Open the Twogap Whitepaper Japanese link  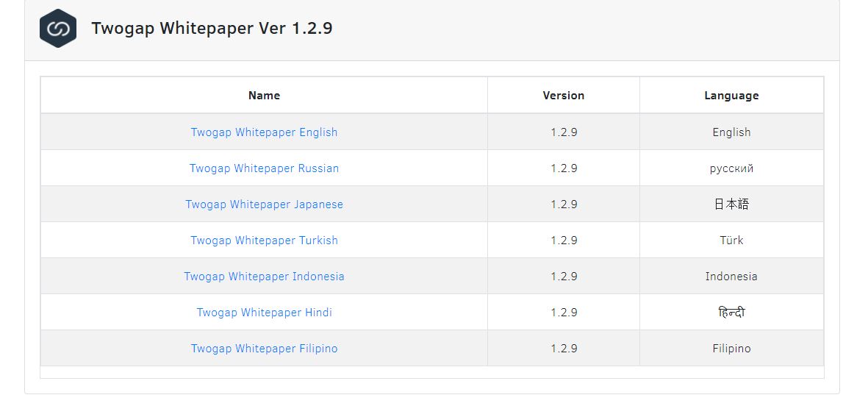264,204
